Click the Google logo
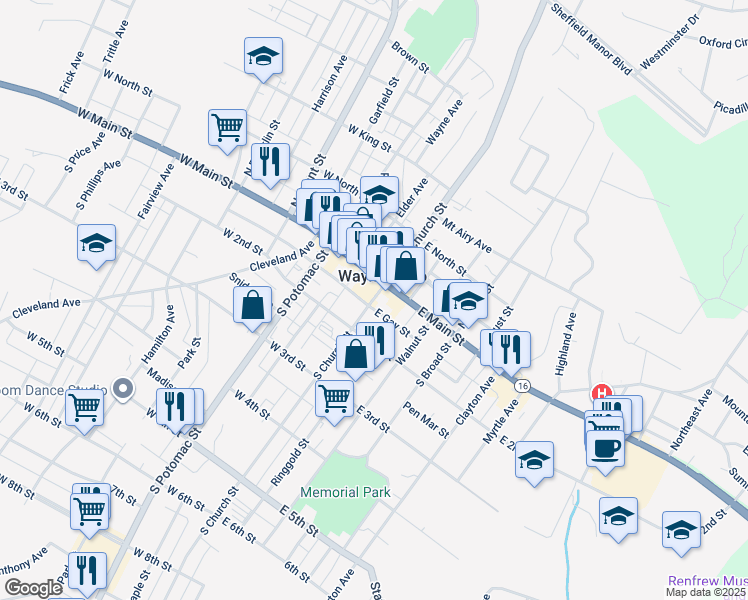Image resolution: width=748 pixels, height=600 pixels. click(33, 588)
